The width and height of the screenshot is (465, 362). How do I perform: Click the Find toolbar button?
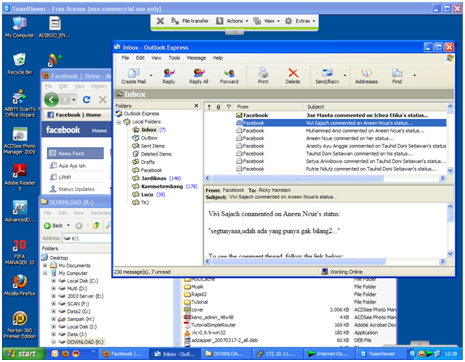coord(397,76)
